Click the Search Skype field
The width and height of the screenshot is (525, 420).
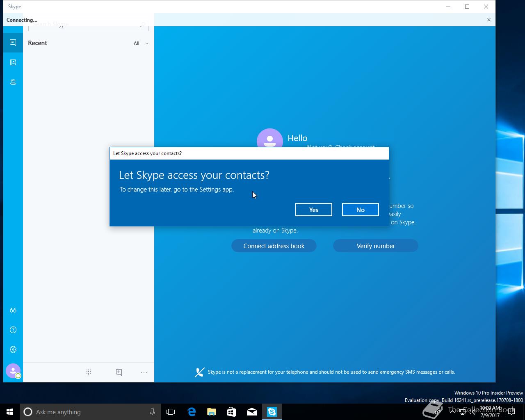point(89,24)
